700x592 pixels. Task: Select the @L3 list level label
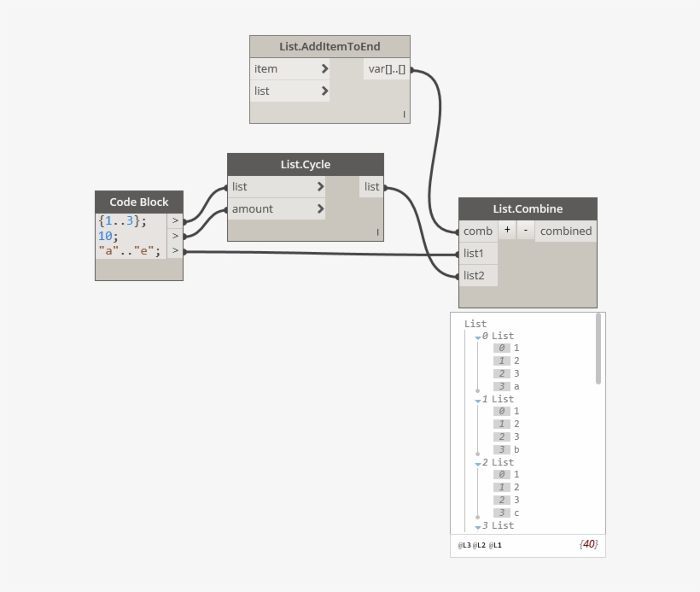tap(464, 545)
